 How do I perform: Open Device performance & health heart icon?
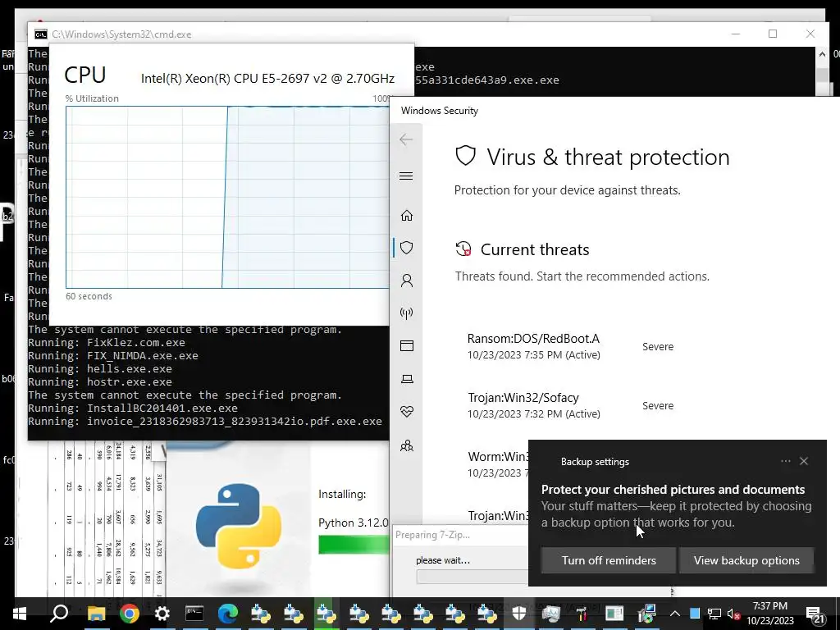[x=407, y=412]
